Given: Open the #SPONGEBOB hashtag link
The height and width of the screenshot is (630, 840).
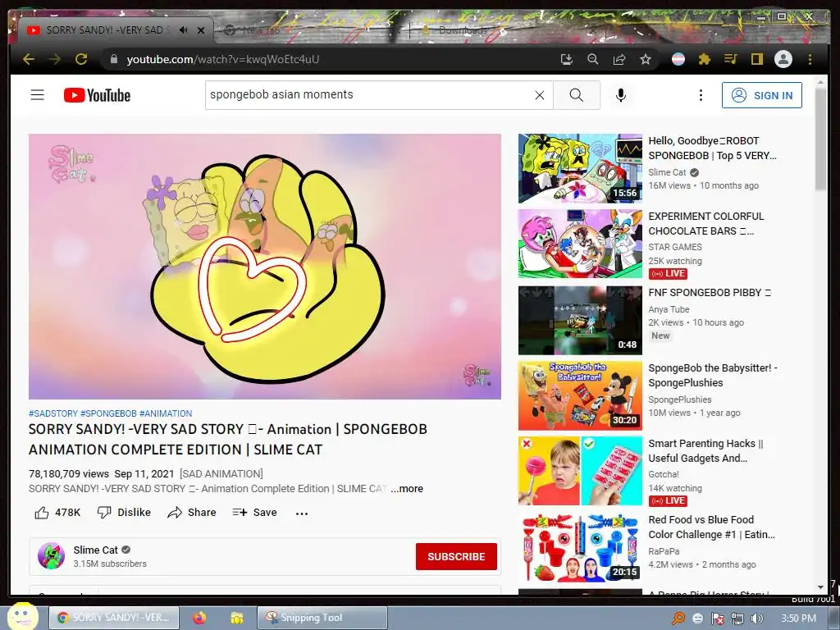Looking at the screenshot, I should click(108, 413).
